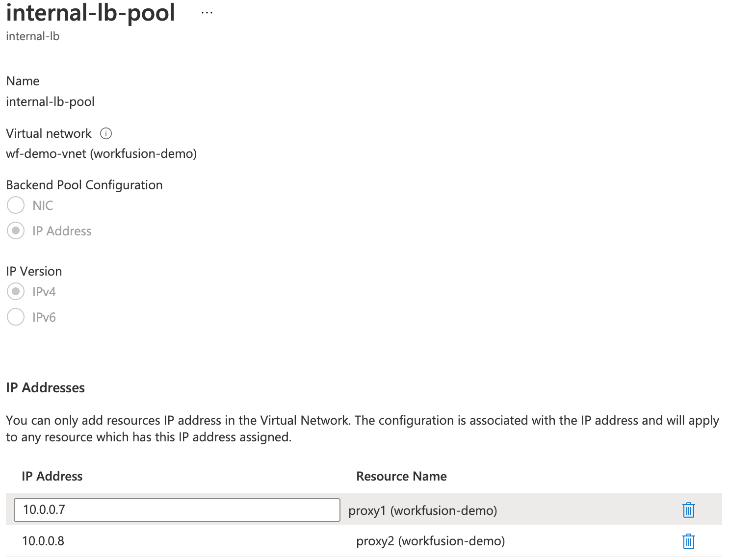Click the wf-demo-vnet virtual network value
The width and height of the screenshot is (729, 560).
click(101, 153)
